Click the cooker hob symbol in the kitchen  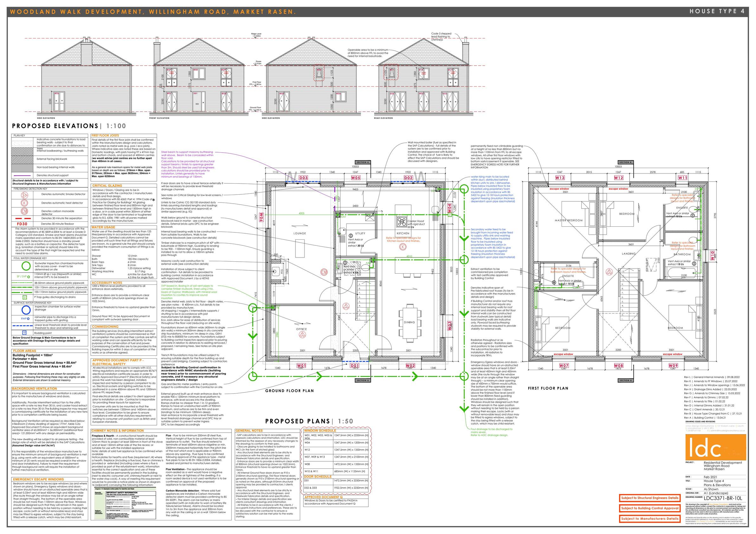coord(401,221)
